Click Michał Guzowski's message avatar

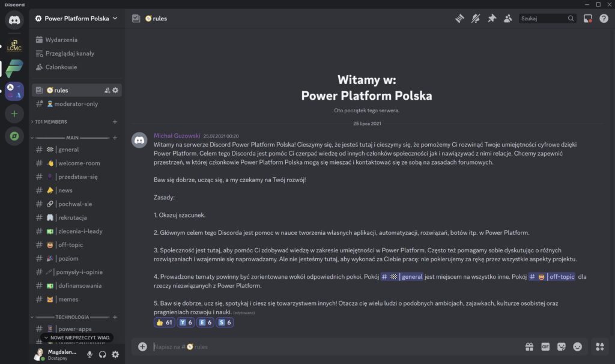coord(139,140)
